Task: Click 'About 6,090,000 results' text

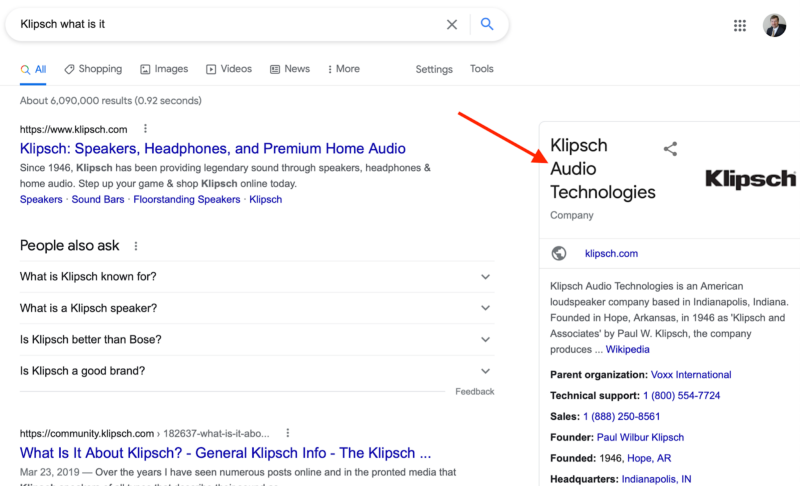Action: 111,100
